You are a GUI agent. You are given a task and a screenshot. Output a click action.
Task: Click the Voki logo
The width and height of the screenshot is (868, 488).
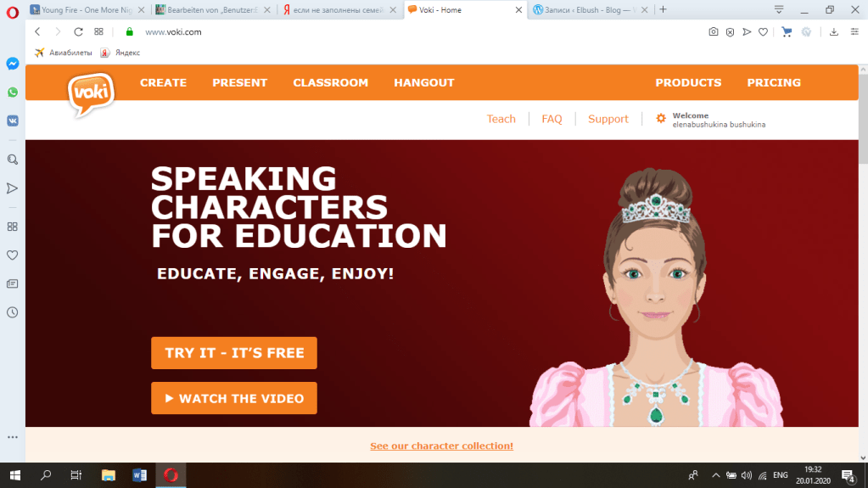tap(91, 95)
